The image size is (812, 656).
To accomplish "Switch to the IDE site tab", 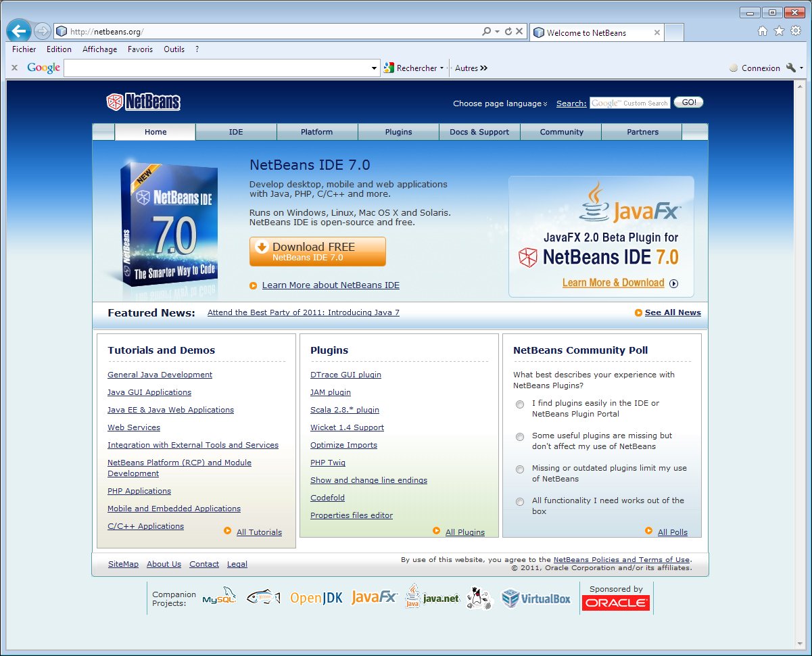I will click(236, 132).
